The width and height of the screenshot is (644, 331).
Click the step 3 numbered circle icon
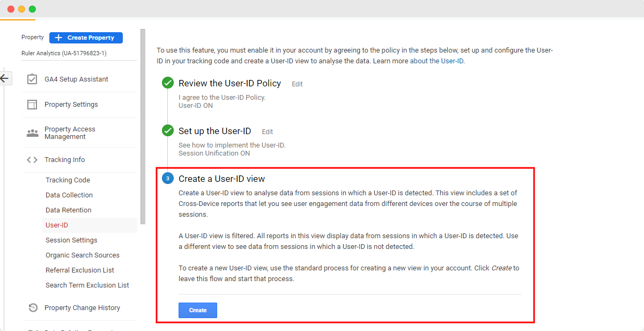pyautogui.click(x=168, y=178)
